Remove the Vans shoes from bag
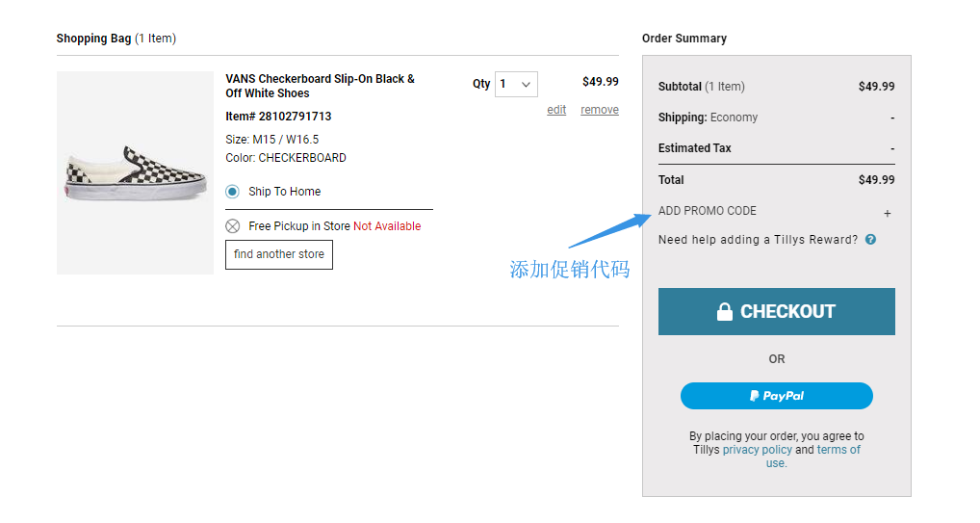The width and height of the screenshot is (980, 523). pos(600,110)
